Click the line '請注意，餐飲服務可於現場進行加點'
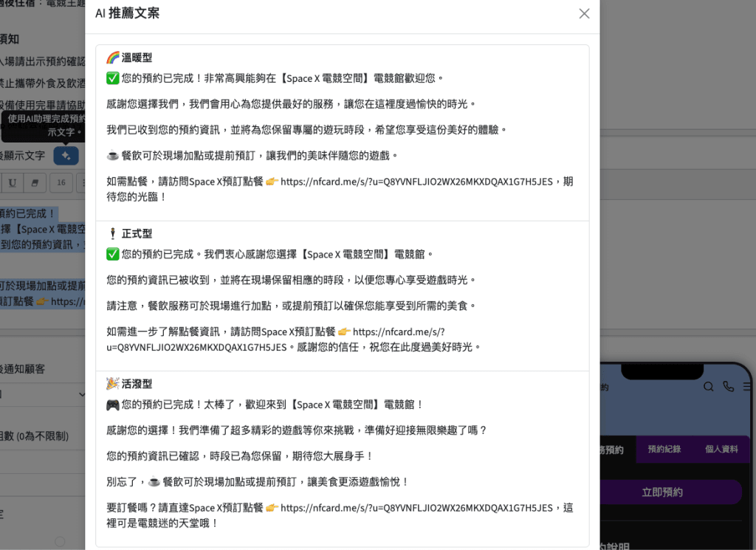The height and width of the screenshot is (550, 756). (291, 306)
